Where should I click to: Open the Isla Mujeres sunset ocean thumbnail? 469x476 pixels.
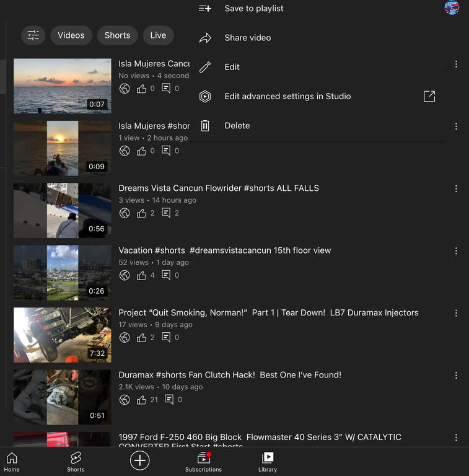point(63,86)
